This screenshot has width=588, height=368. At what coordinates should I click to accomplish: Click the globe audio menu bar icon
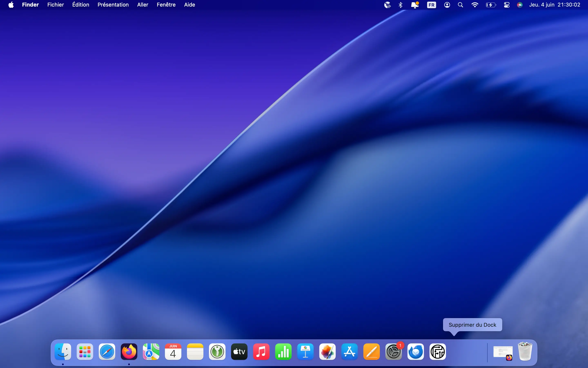387,5
